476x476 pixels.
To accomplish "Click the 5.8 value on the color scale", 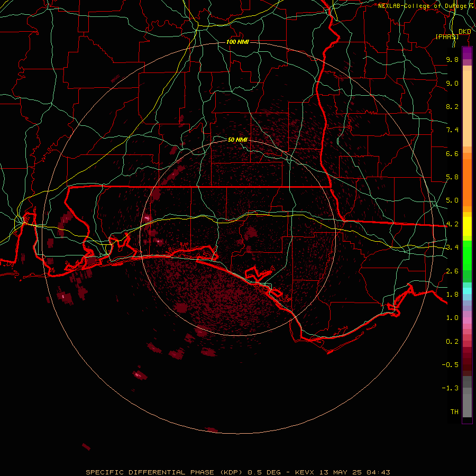I will 452,177.
